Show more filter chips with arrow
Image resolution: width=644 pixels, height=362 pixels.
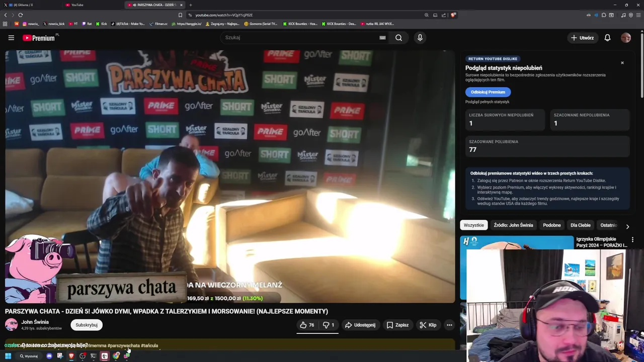[627, 226]
